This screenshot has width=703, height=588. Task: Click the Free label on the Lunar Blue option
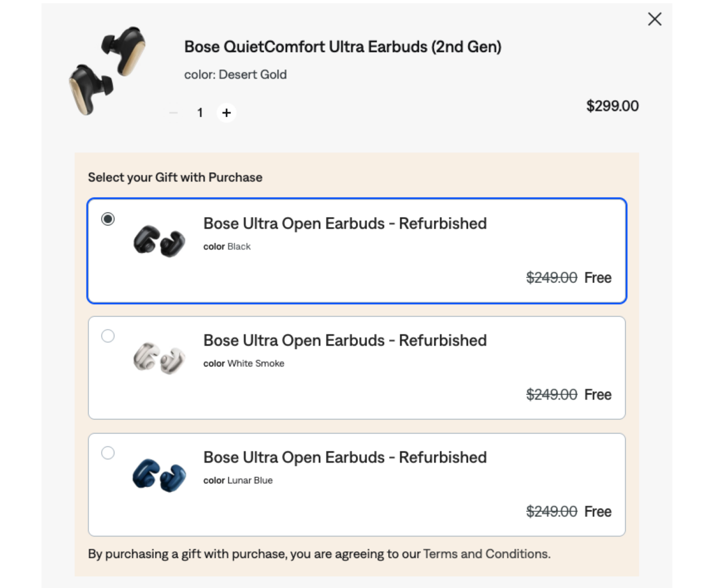click(x=597, y=511)
